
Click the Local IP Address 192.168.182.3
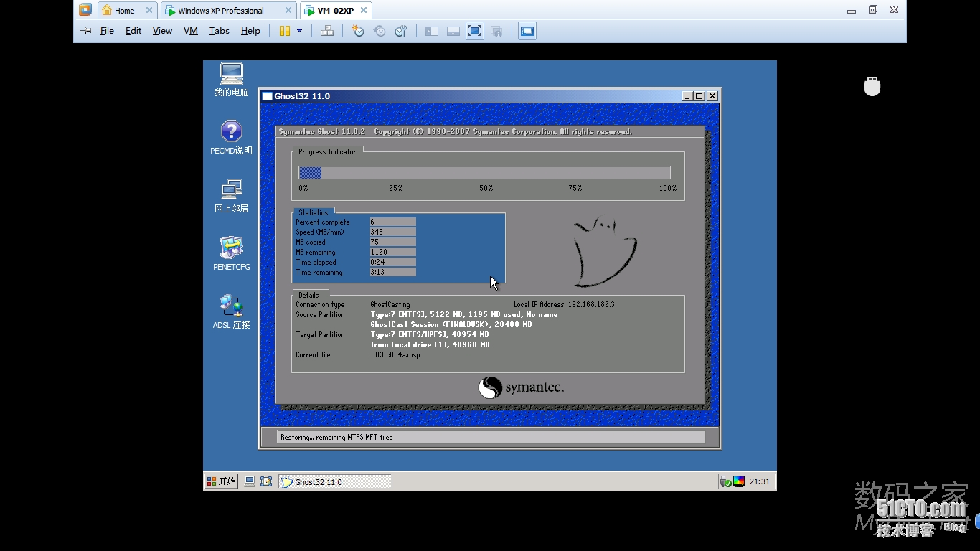(564, 304)
